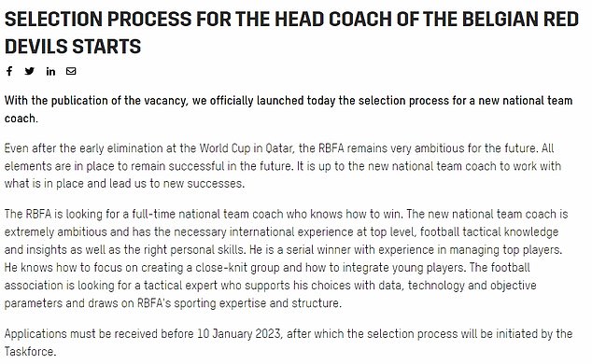The image size is (592, 364).
Task: Click 'DEVILS STARTS' in the headline's second line
Action: pyautogui.click(x=73, y=47)
